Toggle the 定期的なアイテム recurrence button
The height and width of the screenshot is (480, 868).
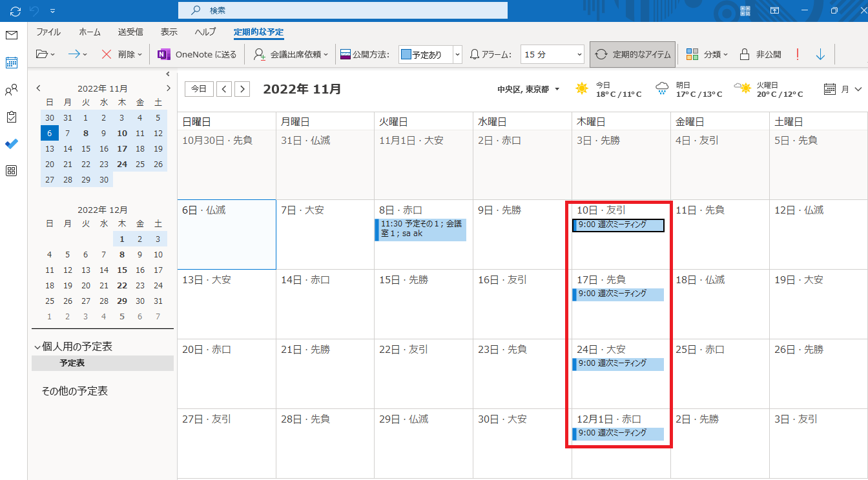pos(633,55)
